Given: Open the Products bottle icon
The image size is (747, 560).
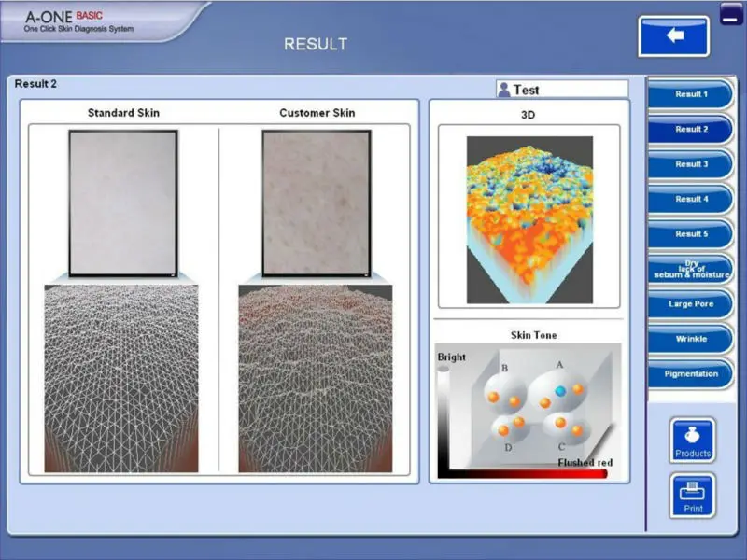Looking at the screenshot, I should 692,441.
